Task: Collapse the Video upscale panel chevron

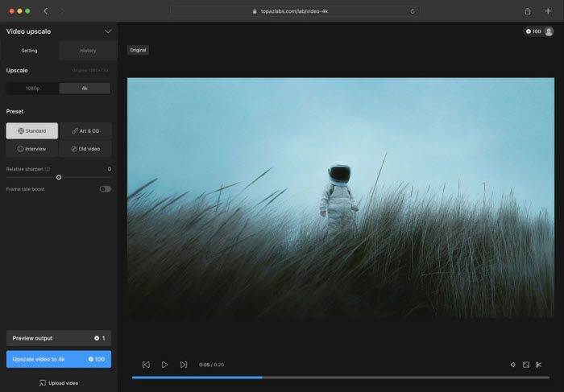Action: pos(107,31)
